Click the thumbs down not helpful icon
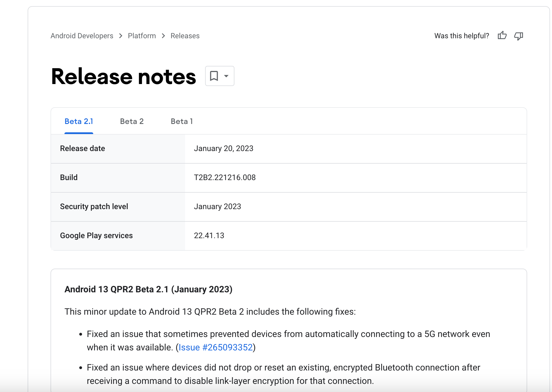 (519, 36)
